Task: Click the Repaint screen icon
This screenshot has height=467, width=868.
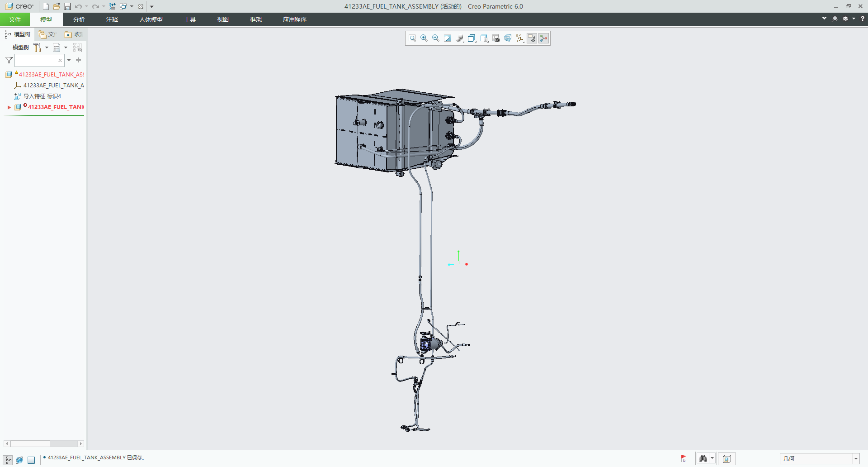Action: (x=448, y=38)
